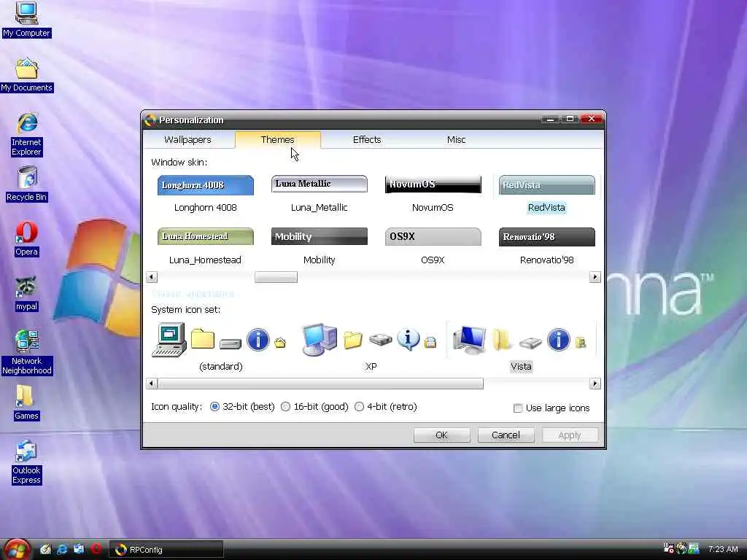Click the middle system tray icon
747x560 pixels.
(x=681, y=548)
